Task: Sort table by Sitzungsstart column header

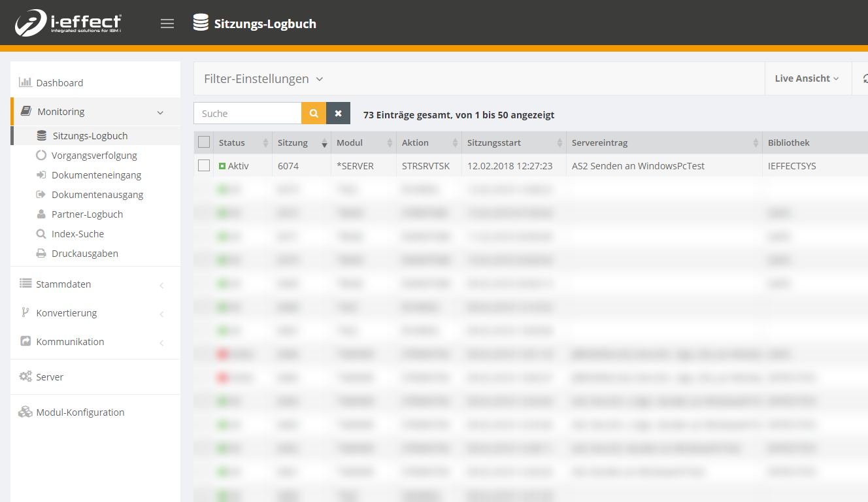Action: (x=493, y=142)
